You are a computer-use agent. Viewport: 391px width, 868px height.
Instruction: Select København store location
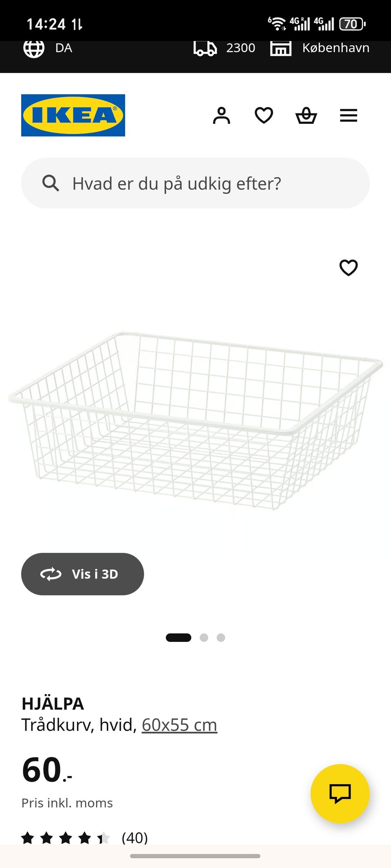click(x=336, y=48)
